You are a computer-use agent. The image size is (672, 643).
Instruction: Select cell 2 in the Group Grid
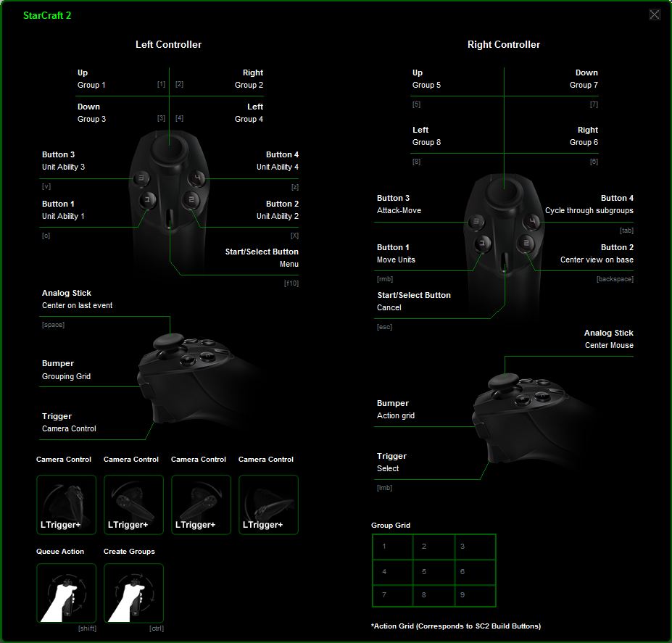tap(434, 546)
